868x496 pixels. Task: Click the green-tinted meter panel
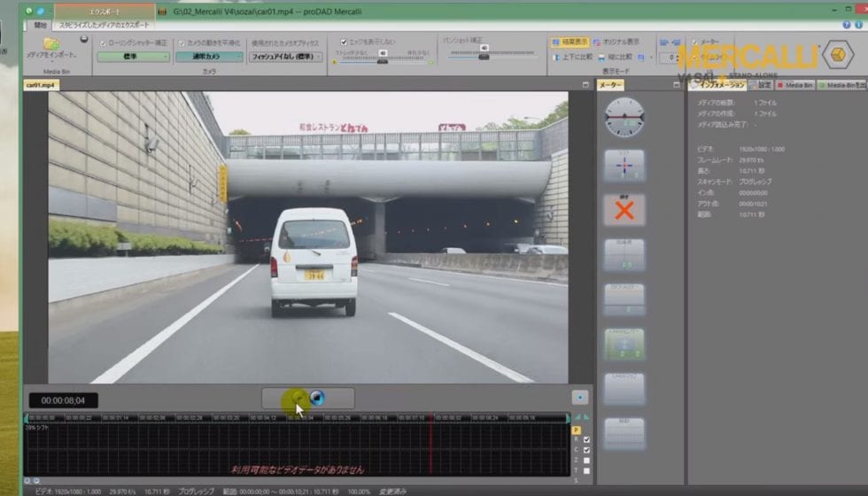click(x=624, y=345)
